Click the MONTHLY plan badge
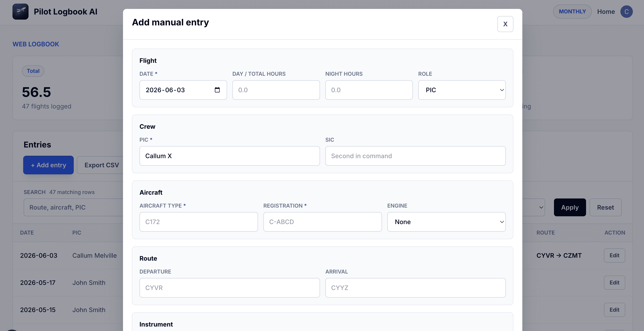Image resolution: width=644 pixels, height=331 pixels. [572, 12]
